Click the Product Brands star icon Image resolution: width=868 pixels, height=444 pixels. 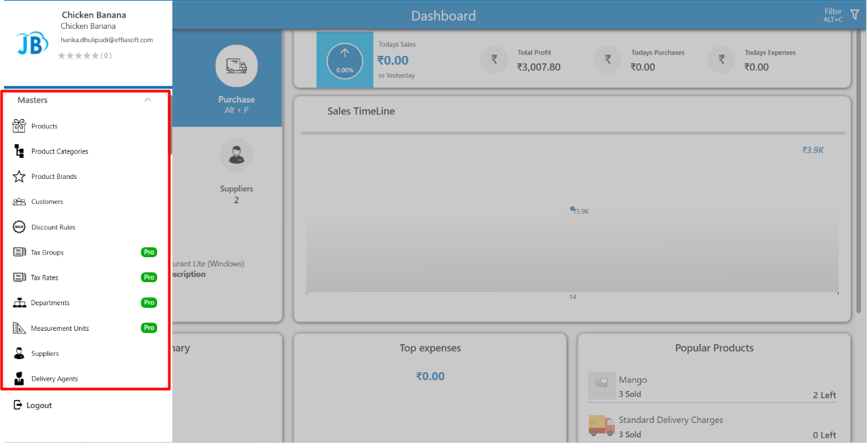coord(19,177)
